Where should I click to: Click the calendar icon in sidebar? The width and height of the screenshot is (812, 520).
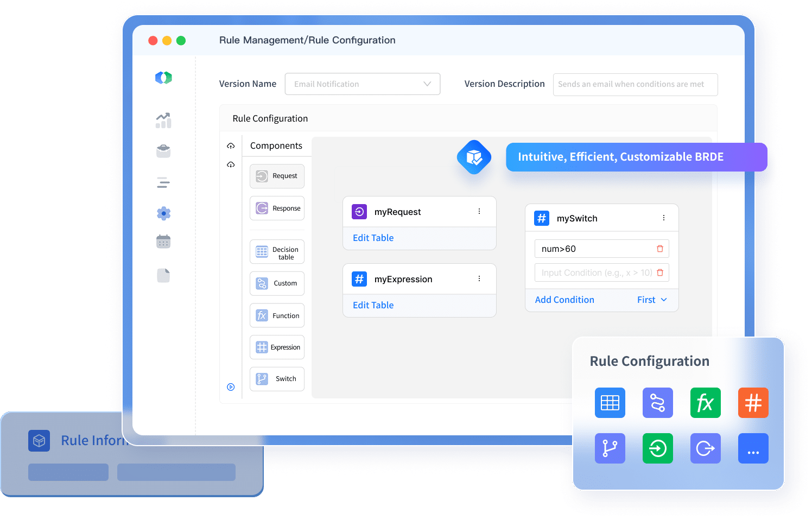(163, 241)
